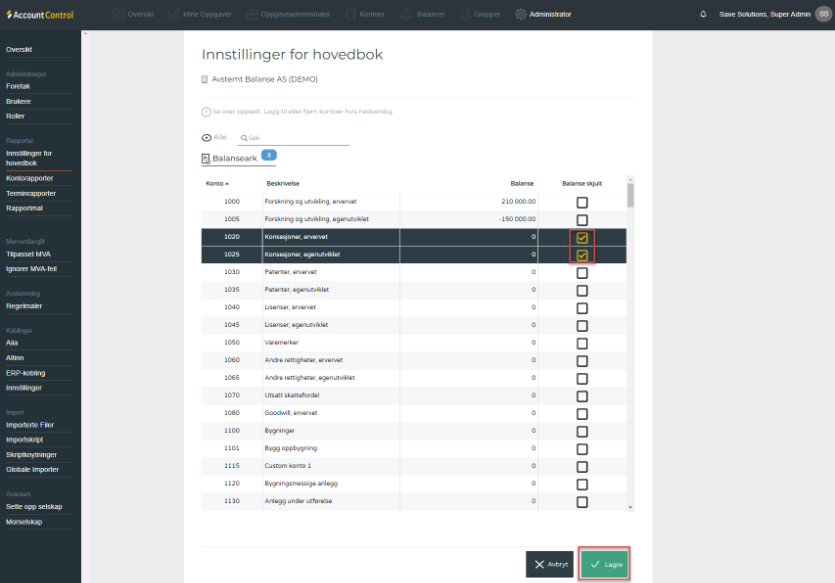The image size is (835, 583).
Task: Click the AccountControl logo
Action: pos(39,14)
